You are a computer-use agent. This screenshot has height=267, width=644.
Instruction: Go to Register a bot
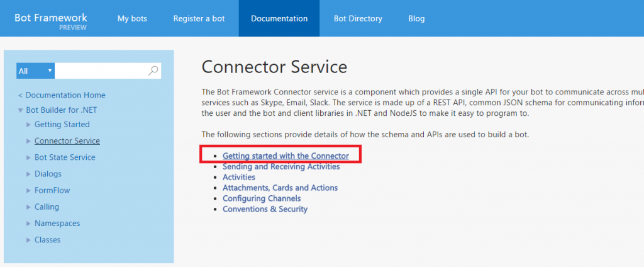[199, 18]
